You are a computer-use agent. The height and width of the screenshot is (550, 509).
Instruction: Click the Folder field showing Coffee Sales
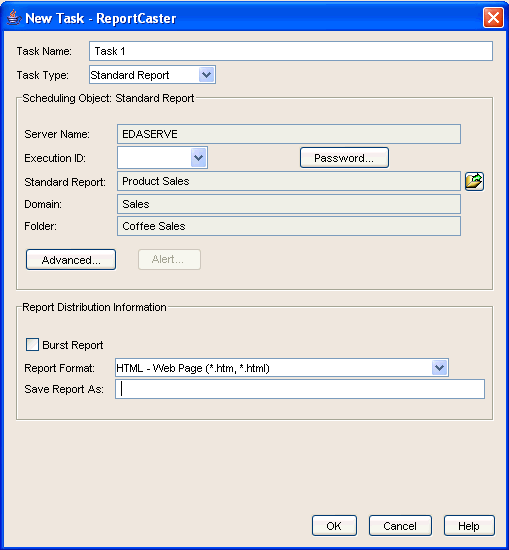coord(289,226)
